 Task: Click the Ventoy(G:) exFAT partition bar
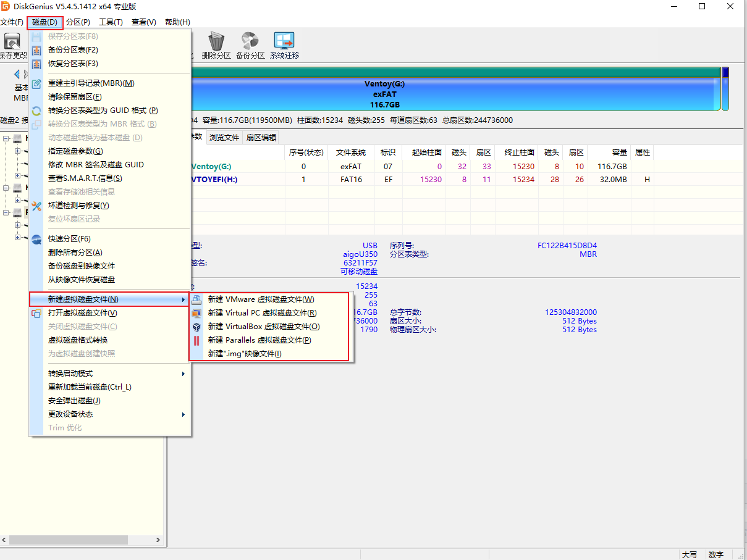pos(455,90)
